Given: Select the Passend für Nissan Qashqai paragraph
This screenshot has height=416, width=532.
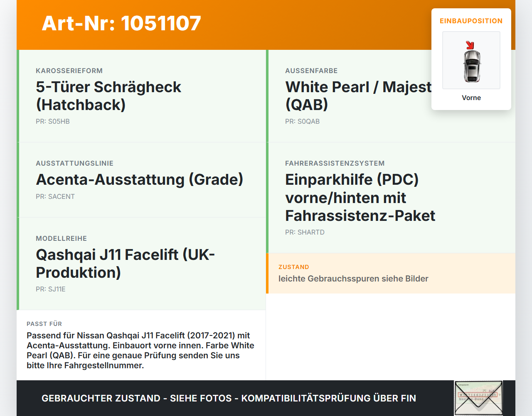Looking at the screenshot, I should (140, 350).
